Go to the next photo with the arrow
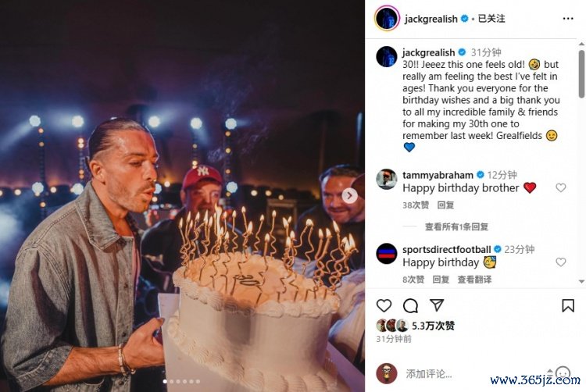 tap(349, 195)
